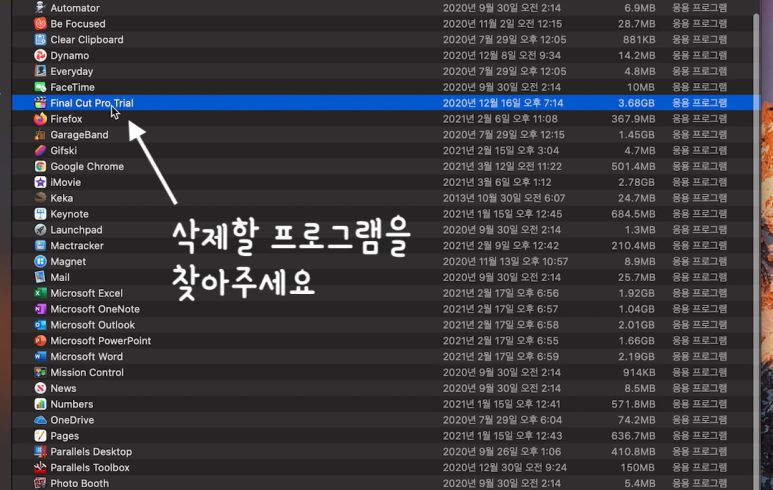This screenshot has width=773, height=490.
Task: Select the 'Final Cut Pro Trial' name
Action: pyautogui.click(x=92, y=103)
